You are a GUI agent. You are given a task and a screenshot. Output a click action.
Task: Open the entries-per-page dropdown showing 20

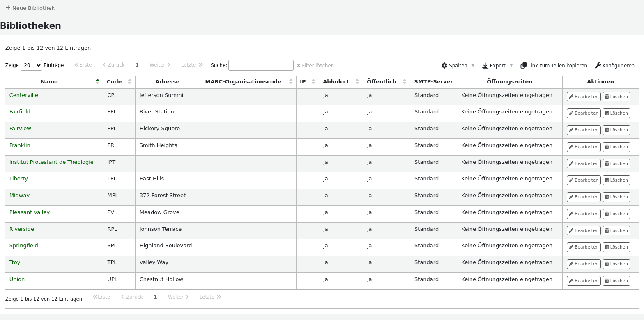[31, 65]
